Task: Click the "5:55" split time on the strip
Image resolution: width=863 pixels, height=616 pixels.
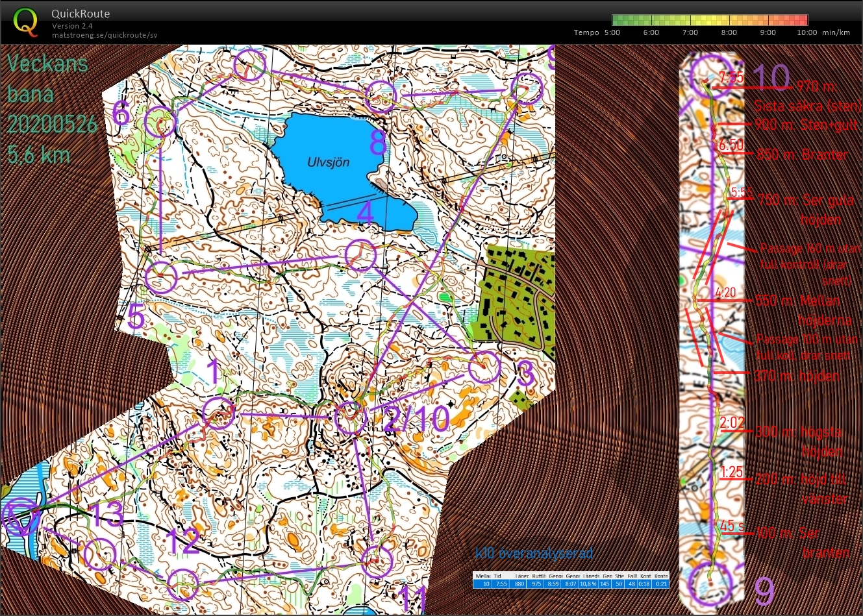Action: pos(742,193)
